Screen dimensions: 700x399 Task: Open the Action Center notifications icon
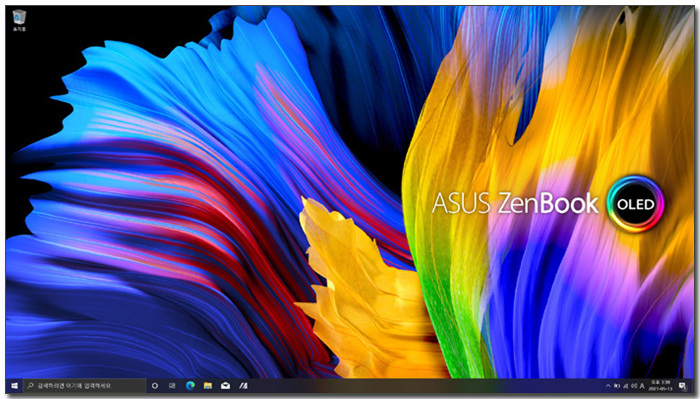(x=683, y=386)
